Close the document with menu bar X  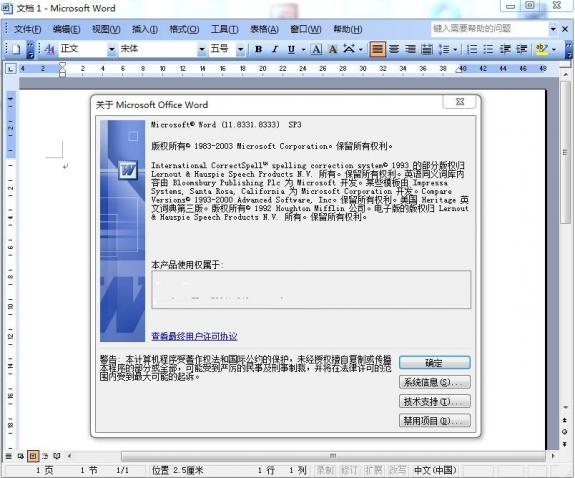tap(565, 29)
